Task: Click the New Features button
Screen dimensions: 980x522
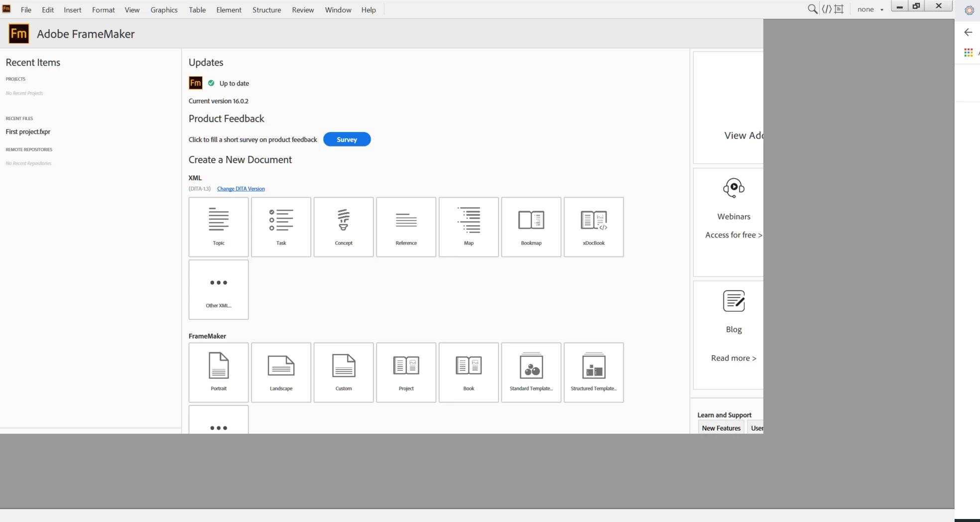Action: coord(721,428)
